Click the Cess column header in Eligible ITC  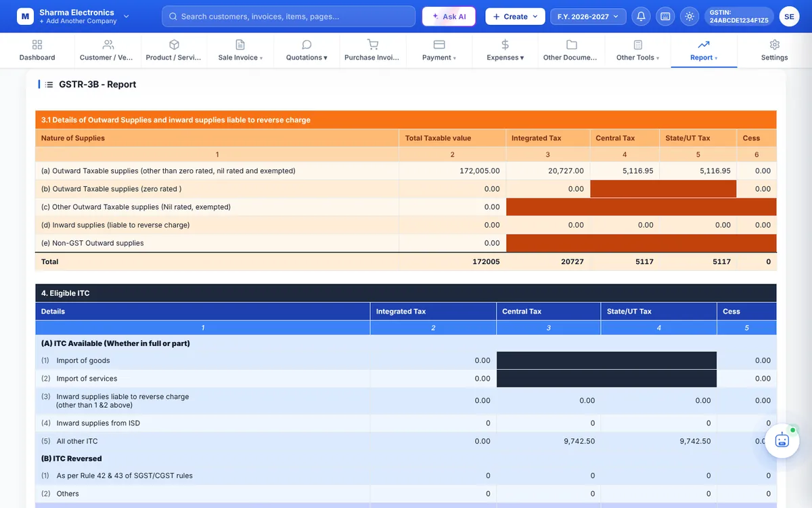746,312
